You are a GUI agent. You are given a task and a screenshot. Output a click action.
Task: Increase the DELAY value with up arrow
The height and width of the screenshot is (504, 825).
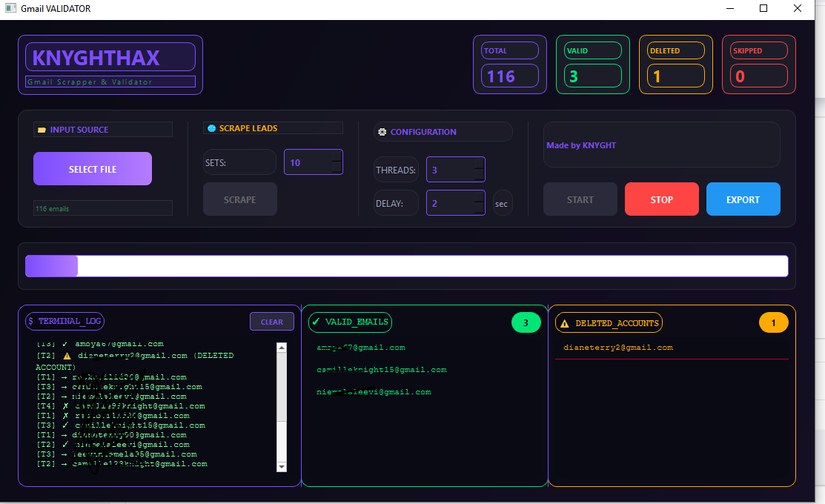(479, 197)
